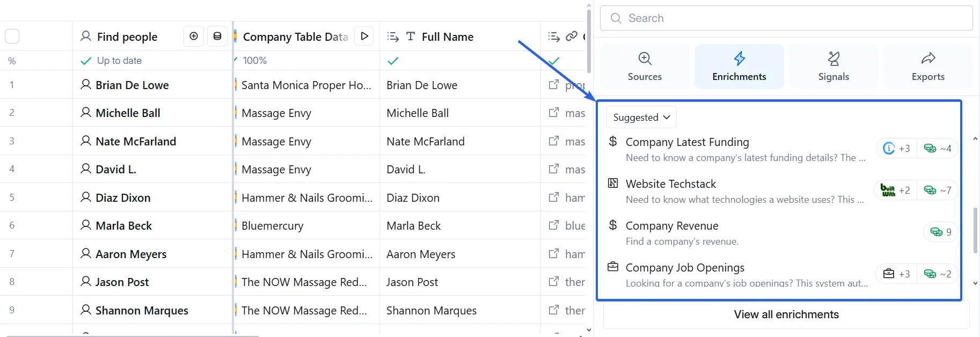Viewport: 980px width, 337px height.
Task: Click David L. in Find people column
Action: pyautogui.click(x=116, y=169)
